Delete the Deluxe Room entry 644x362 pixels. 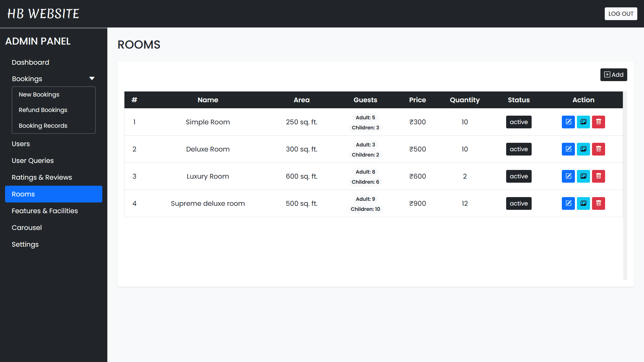pyautogui.click(x=598, y=149)
